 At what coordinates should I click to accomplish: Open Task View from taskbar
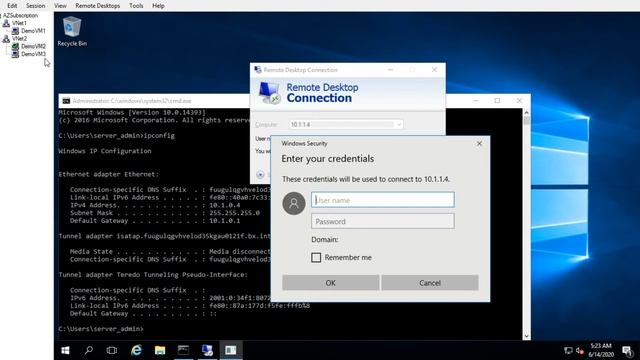click(112, 350)
